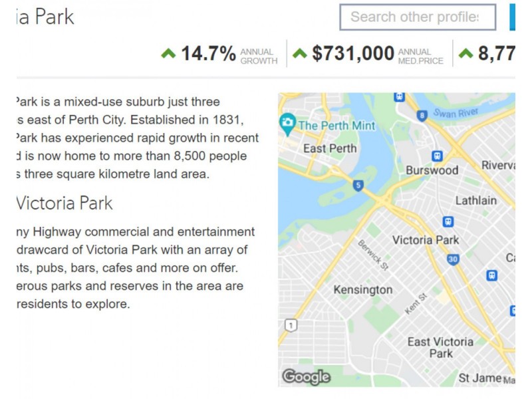Click the route 1 highway shield
Image resolution: width=532 pixels, height=399 pixels.
point(290,325)
